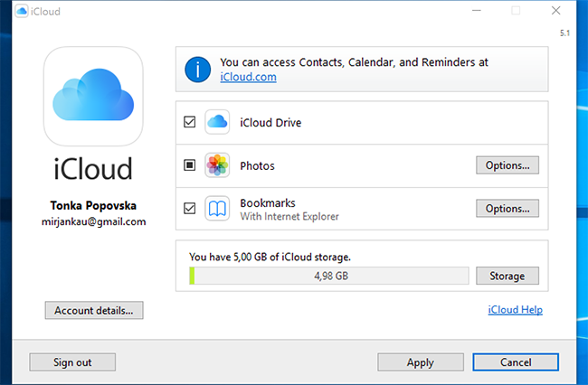Click the blue info circle icon
This screenshot has height=385, width=588.
coord(197,70)
